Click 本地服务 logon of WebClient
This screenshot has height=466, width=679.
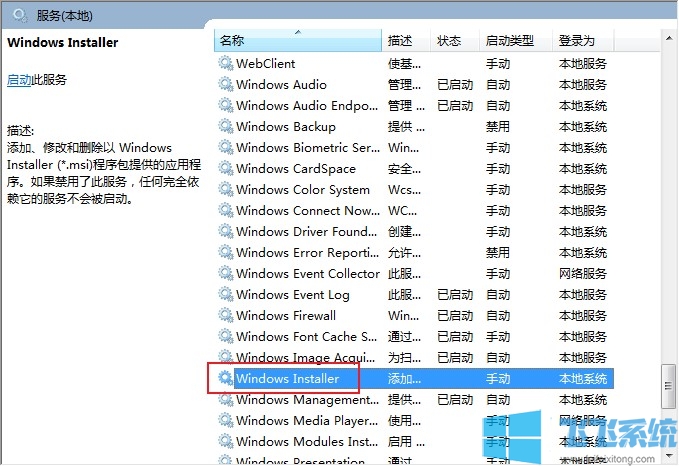(x=582, y=64)
